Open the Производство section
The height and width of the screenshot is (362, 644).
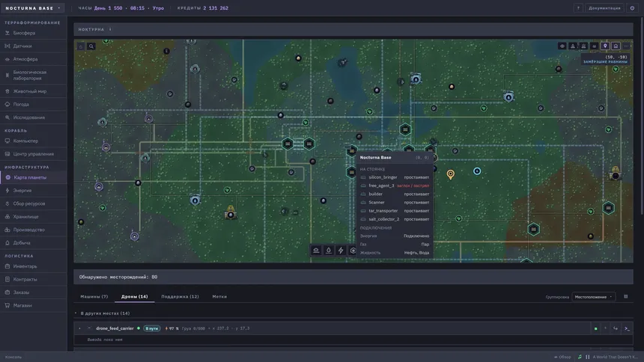[x=33, y=230]
